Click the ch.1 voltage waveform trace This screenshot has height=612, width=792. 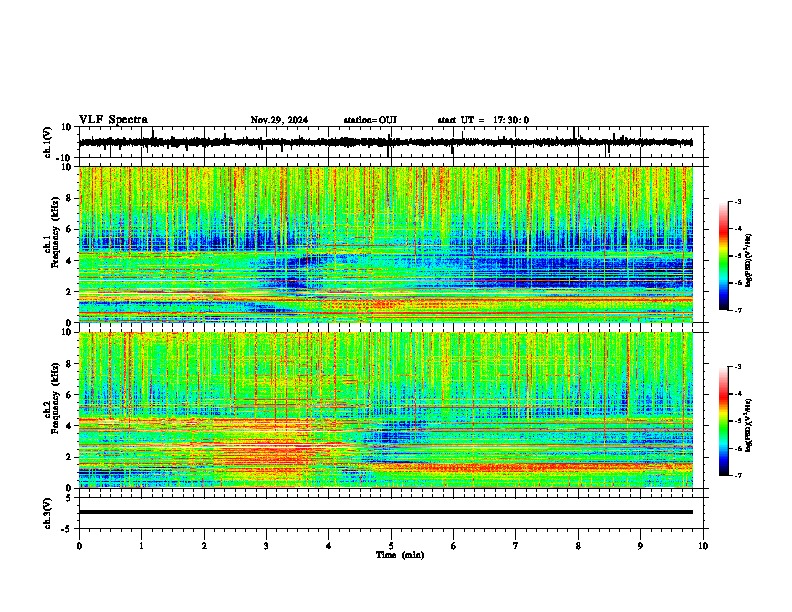click(385, 142)
